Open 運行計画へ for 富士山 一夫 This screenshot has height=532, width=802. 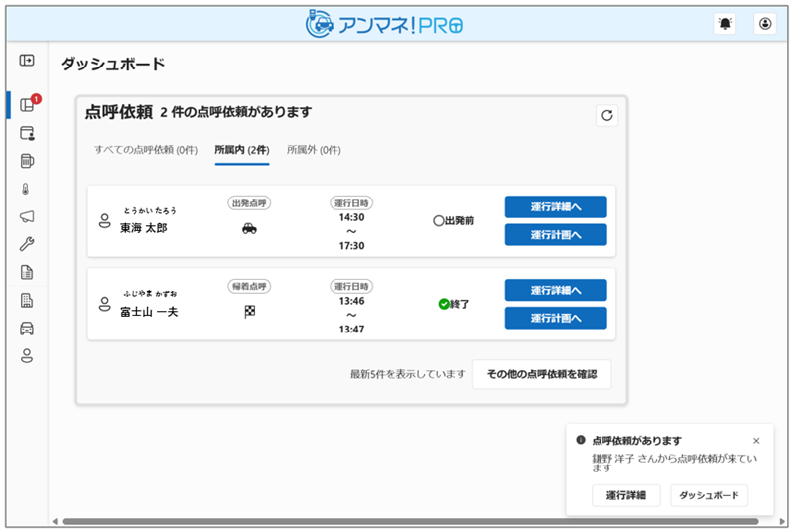pyautogui.click(x=555, y=318)
